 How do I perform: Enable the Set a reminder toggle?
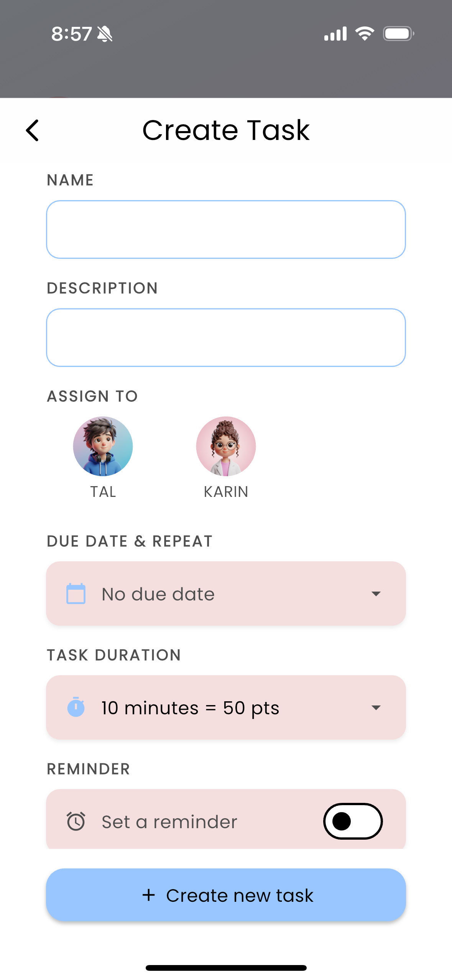pyautogui.click(x=352, y=821)
